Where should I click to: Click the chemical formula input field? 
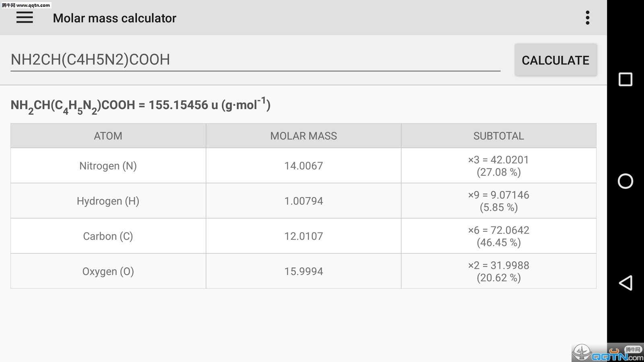[255, 60]
